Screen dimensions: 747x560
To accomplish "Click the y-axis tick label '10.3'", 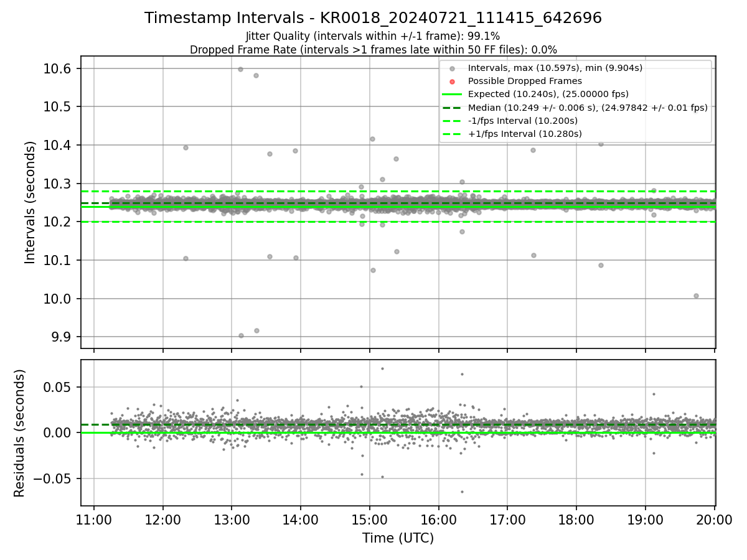I will 57,184.
